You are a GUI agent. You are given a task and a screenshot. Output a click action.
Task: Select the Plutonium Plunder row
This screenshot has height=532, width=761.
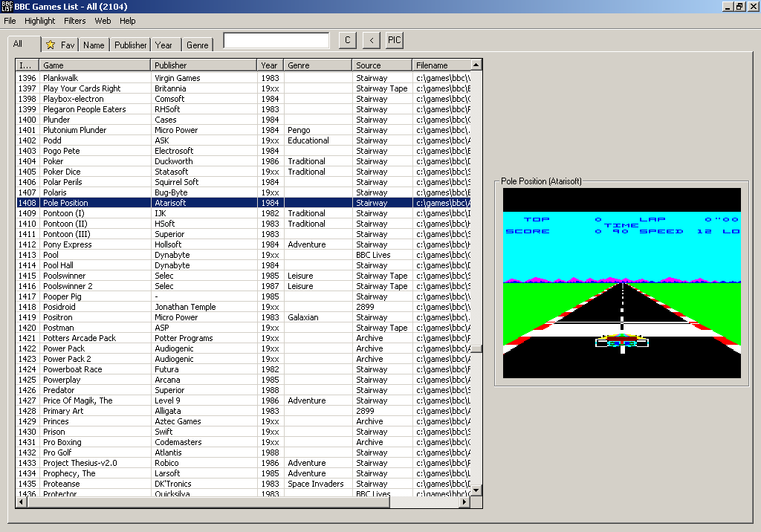click(243, 130)
